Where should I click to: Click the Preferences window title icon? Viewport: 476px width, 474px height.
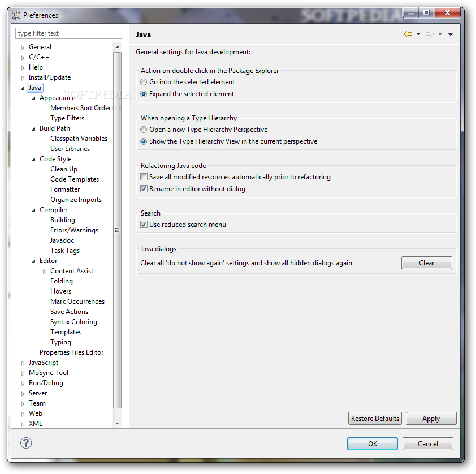pos(16,15)
